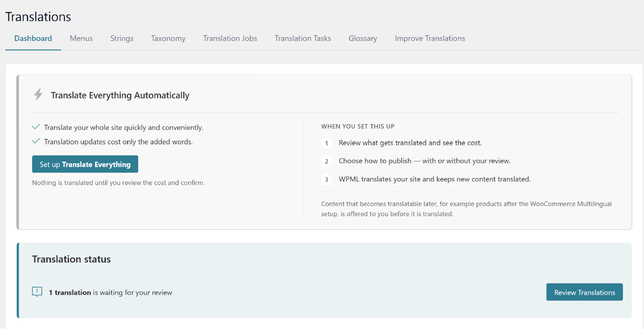This screenshot has height=329, width=644.
Task: Go to the Taxonomy tab
Action: (x=168, y=38)
